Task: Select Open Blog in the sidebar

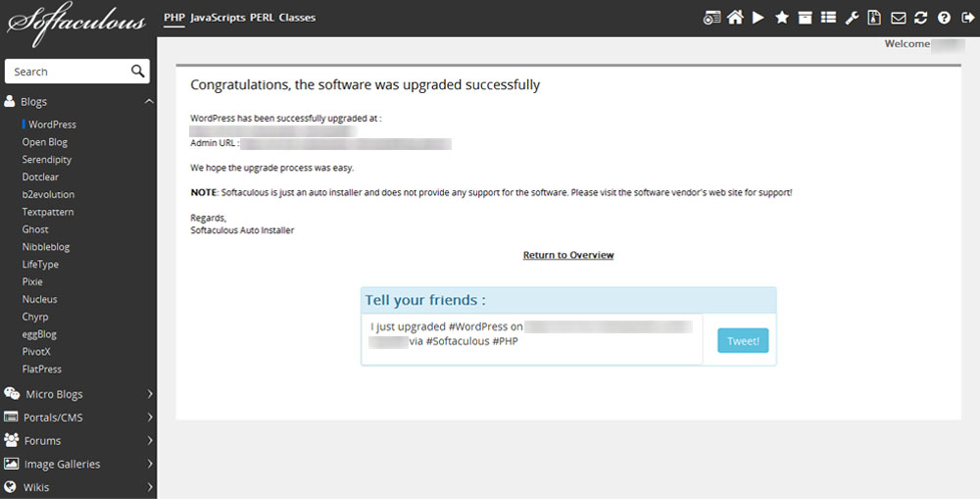Action: (x=44, y=142)
